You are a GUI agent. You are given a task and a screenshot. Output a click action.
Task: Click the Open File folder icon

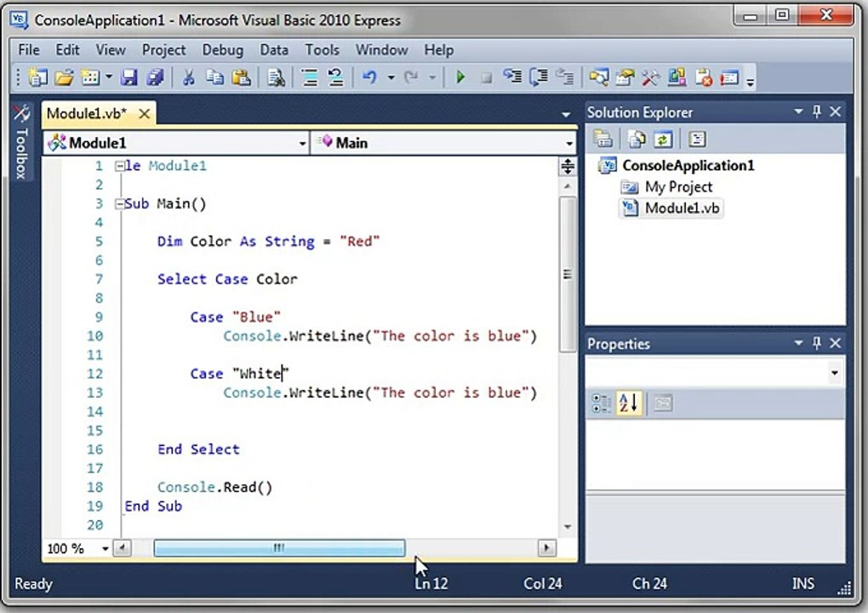[x=64, y=77]
